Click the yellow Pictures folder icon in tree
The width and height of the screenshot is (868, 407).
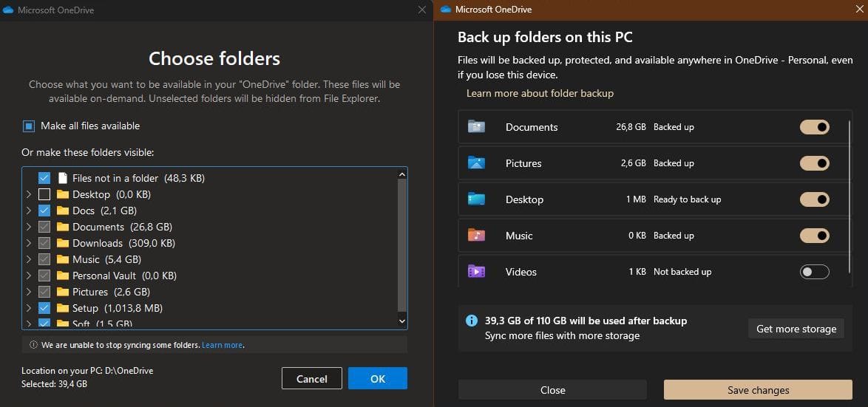pyautogui.click(x=63, y=292)
